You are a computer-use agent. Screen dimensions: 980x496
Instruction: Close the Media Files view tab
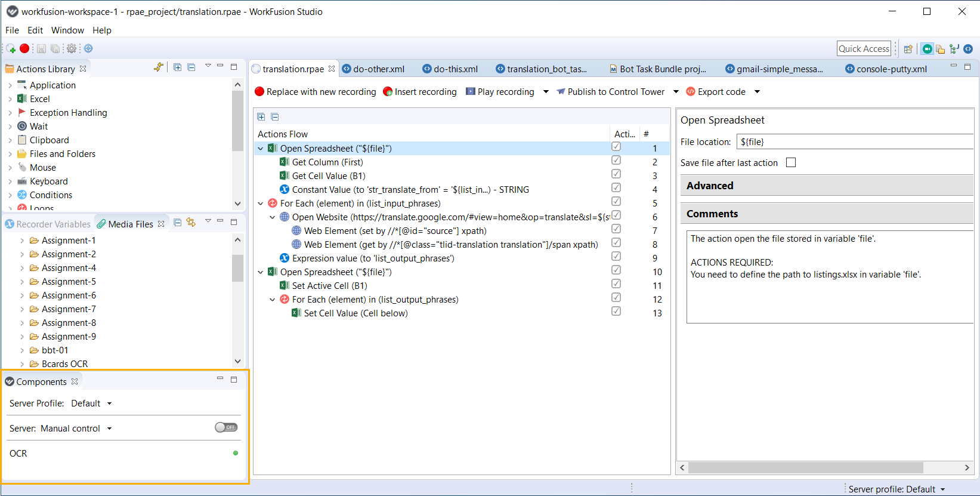click(x=161, y=224)
